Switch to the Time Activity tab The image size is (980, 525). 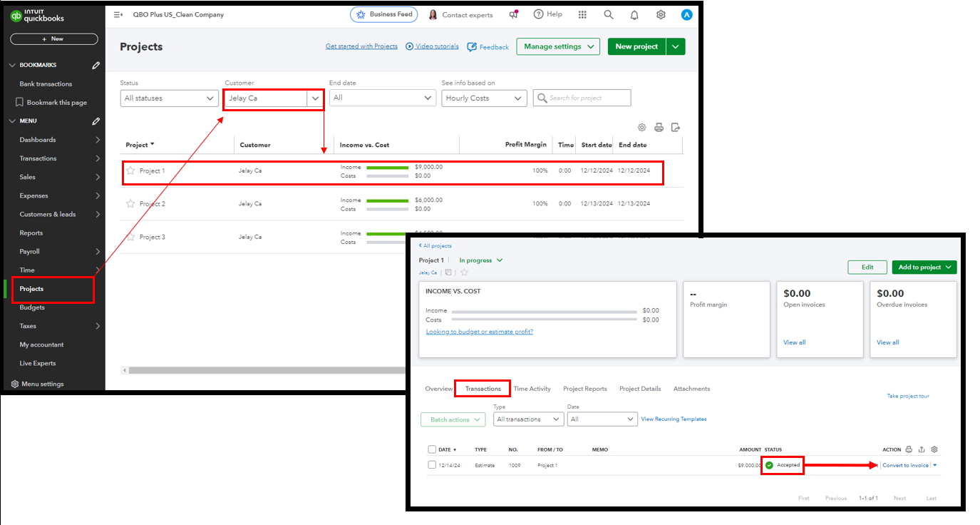(x=532, y=389)
